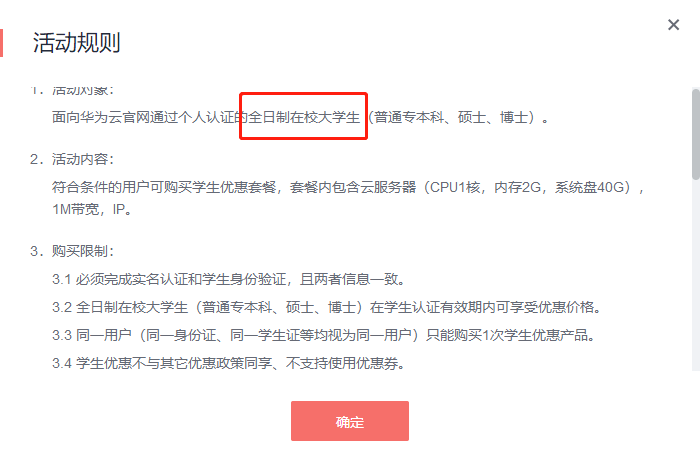This screenshot has height=467, width=700.
Task: Click the vertical scrollbar thumb of rules list
Action: [696, 134]
